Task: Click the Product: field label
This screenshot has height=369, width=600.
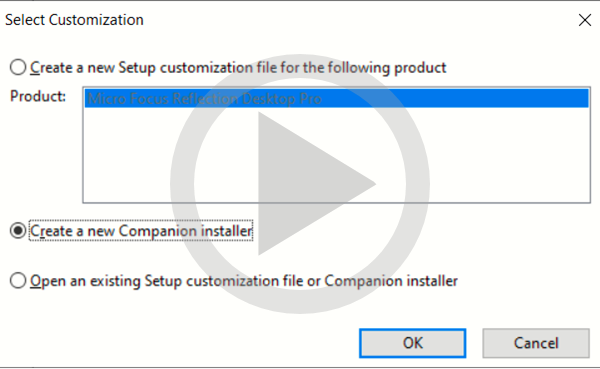Action: coord(38,96)
